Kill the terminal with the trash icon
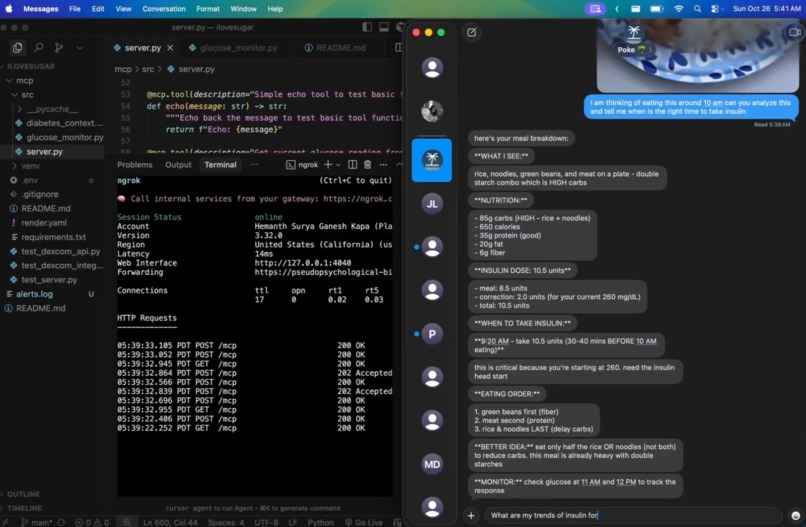The width and height of the screenshot is (806, 527). (x=368, y=165)
